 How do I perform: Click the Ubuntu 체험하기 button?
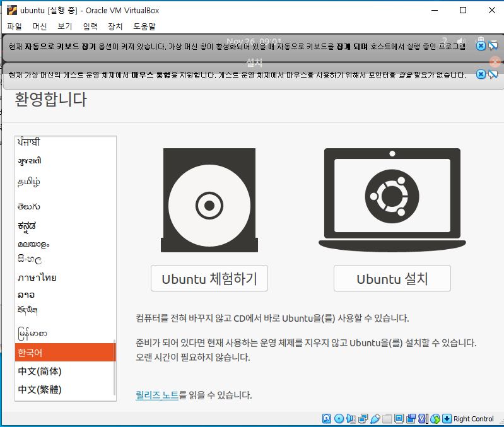(209, 278)
